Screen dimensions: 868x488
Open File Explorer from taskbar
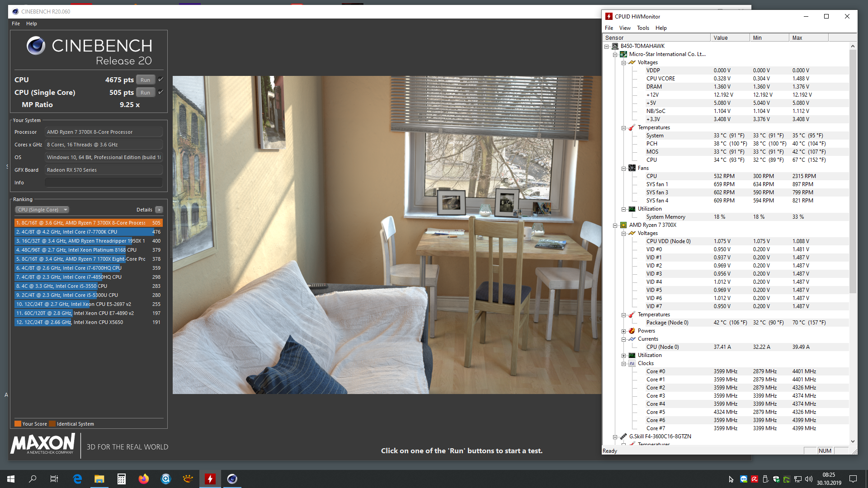(99, 479)
